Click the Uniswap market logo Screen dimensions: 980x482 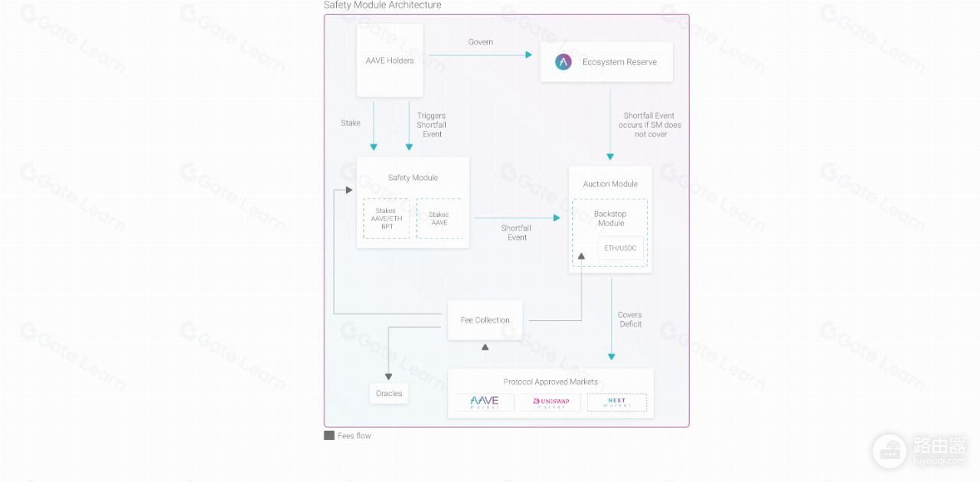coord(550,402)
